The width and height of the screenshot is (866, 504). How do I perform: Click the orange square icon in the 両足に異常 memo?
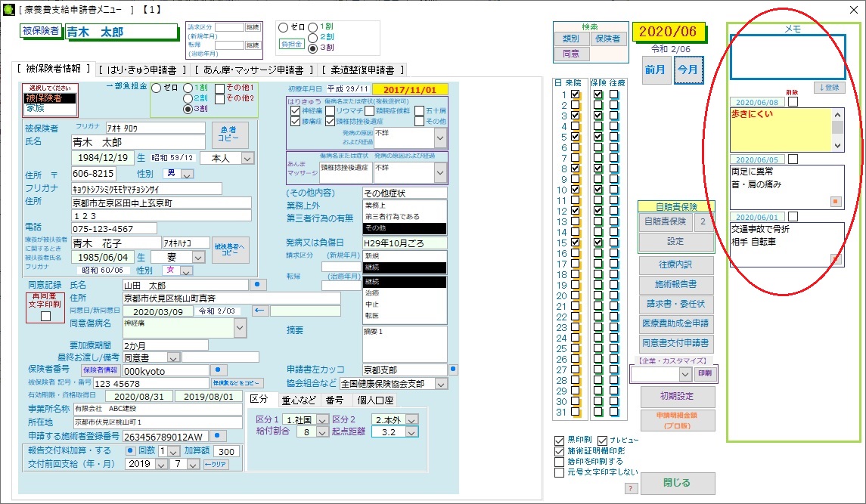point(835,202)
